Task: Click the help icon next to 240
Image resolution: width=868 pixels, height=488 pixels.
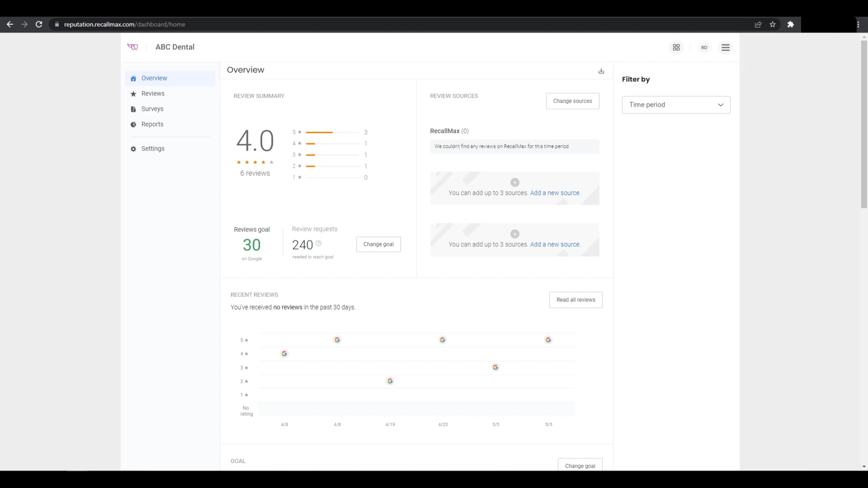Action: (x=318, y=243)
